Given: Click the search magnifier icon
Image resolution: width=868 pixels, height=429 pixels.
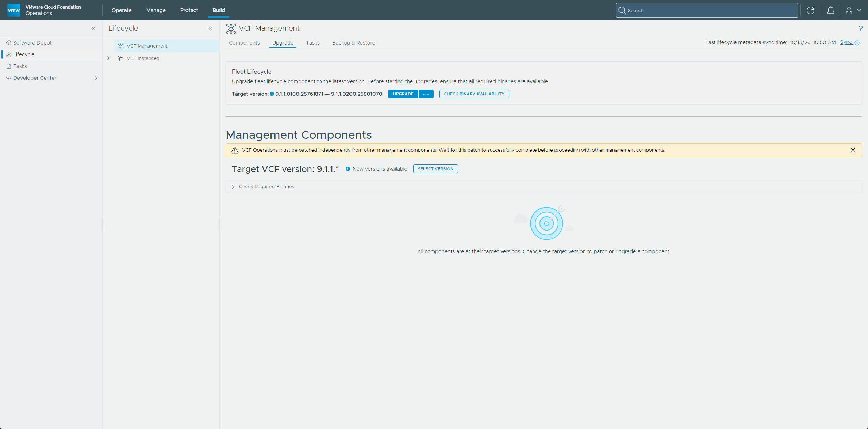Looking at the screenshot, I should (x=622, y=10).
